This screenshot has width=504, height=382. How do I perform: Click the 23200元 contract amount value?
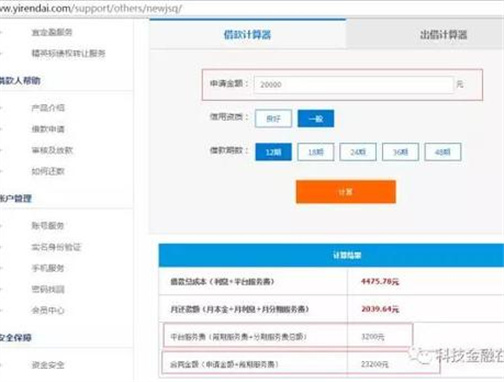click(x=375, y=364)
